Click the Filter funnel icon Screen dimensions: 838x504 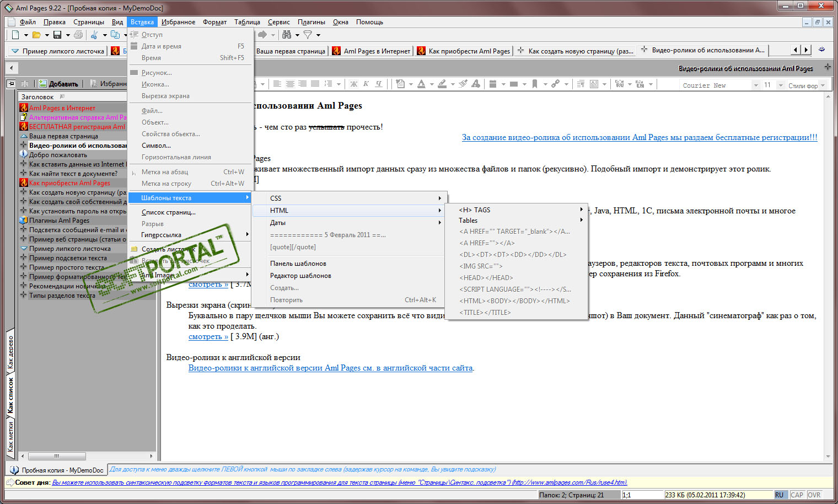tap(308, 35)
